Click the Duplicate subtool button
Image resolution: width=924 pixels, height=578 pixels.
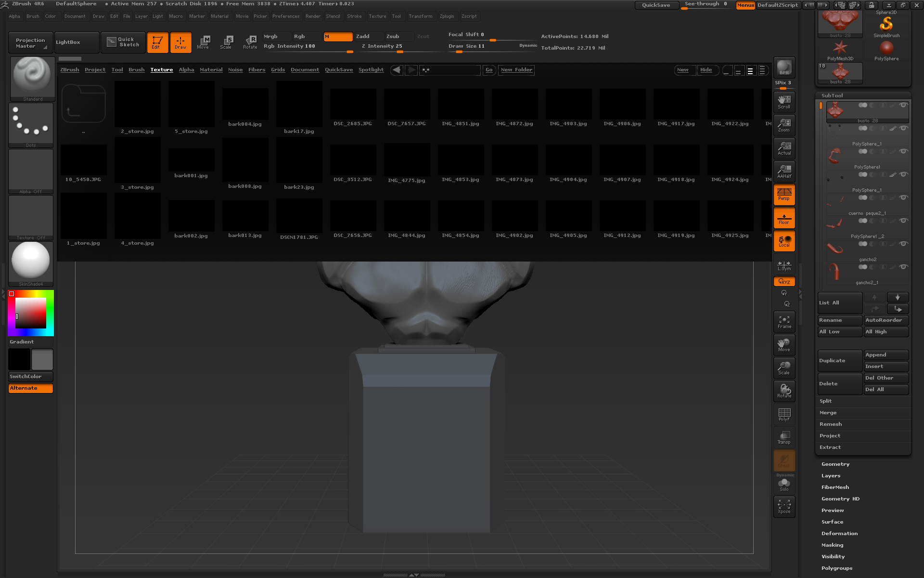(839, 361)
